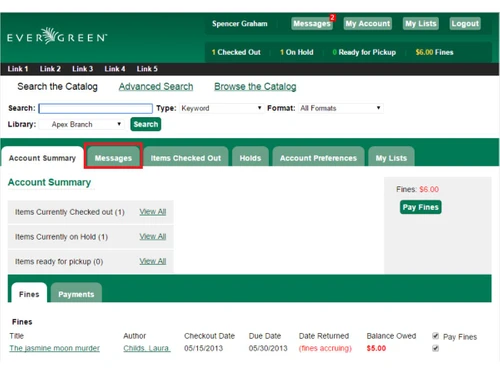The height and width of the screenshot is (375, 500).
Task: Open Link 5 in navigation bar
Action: tap(147, 69)
